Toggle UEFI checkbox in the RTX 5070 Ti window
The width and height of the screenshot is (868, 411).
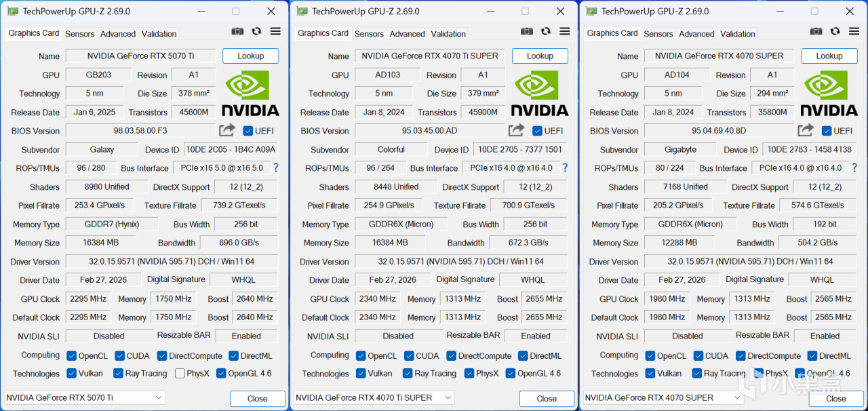point(248,131)
